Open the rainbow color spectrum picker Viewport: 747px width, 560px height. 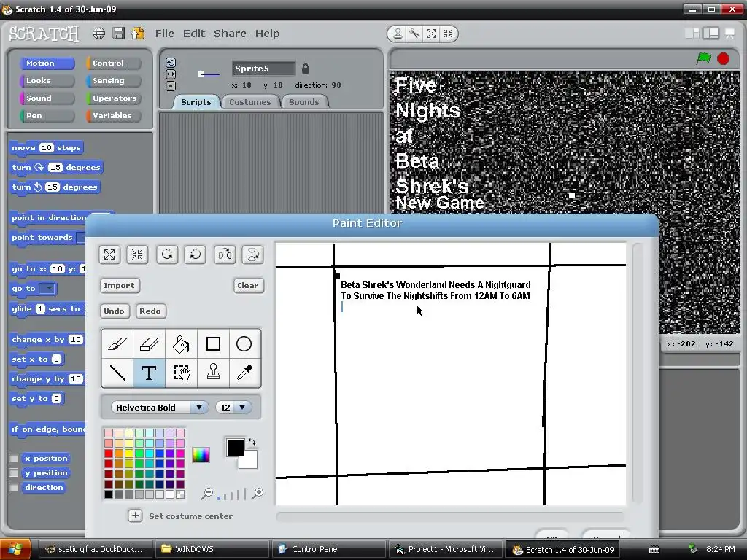coord(201,455)
